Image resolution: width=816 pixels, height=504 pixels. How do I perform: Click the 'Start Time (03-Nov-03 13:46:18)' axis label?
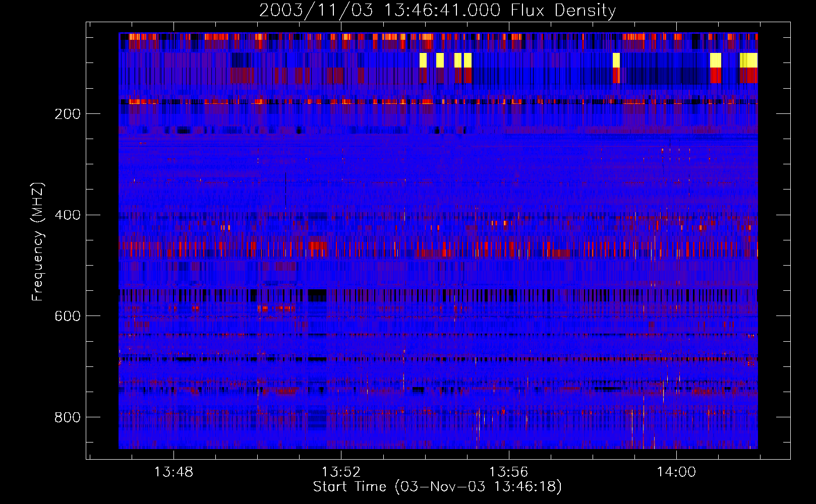click(x=437, y=486)
